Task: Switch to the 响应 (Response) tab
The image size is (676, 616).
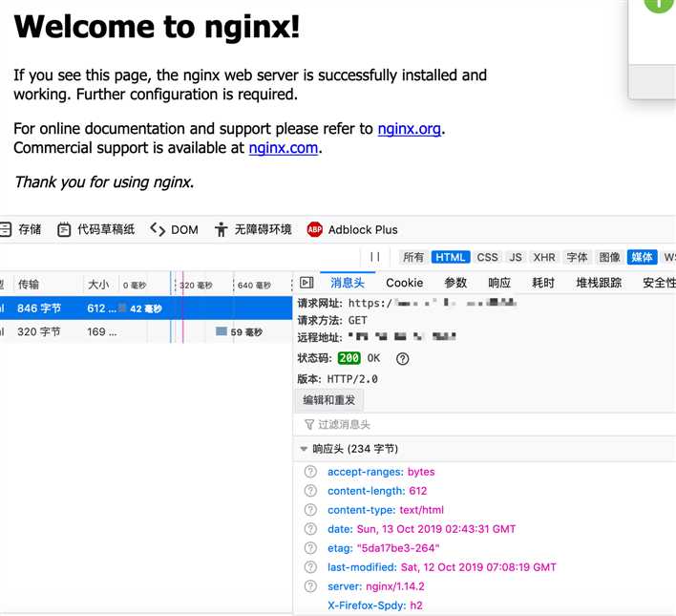Action: pyautogui.click(x=499, y=283)
